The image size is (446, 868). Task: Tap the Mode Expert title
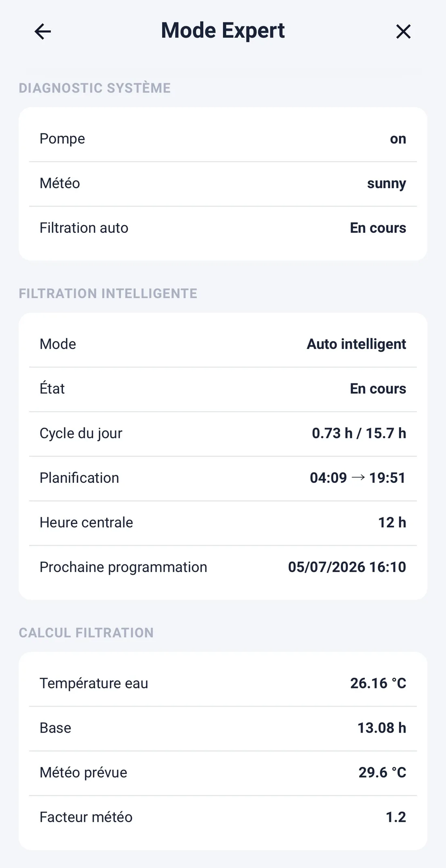[223, 31]
